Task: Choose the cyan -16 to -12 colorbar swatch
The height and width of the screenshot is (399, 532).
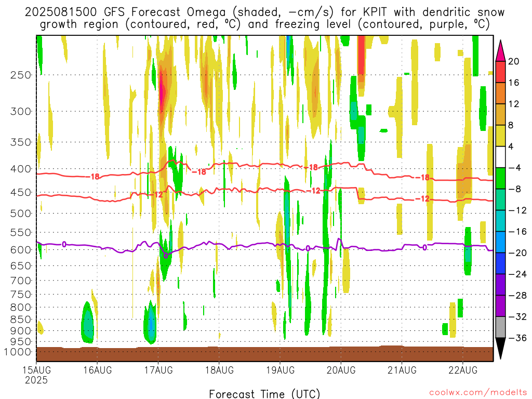Action: pyautogui.click(x=500, y=221)
